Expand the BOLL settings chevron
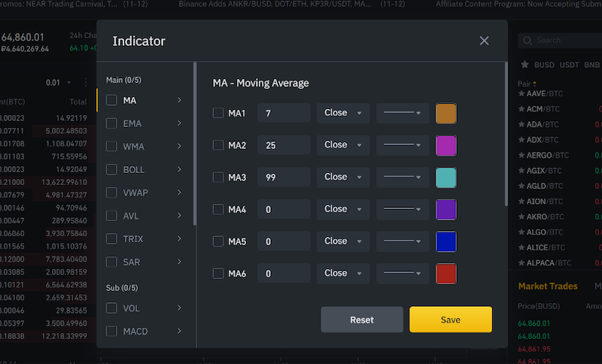 (179, 169)
